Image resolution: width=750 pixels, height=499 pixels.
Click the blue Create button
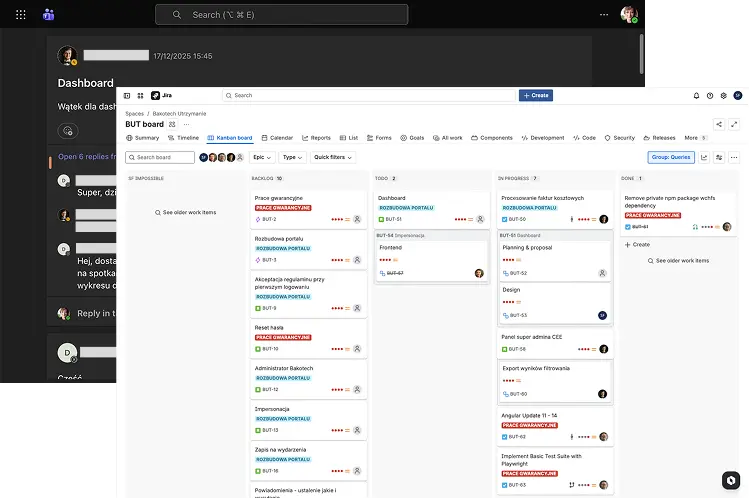(x=536, y=96)
